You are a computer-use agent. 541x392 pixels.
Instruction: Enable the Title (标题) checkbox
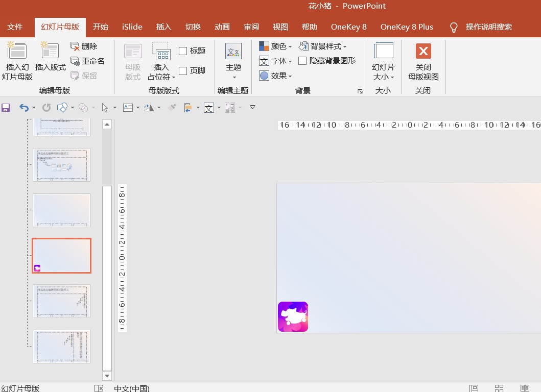click(x=183, y=51)
